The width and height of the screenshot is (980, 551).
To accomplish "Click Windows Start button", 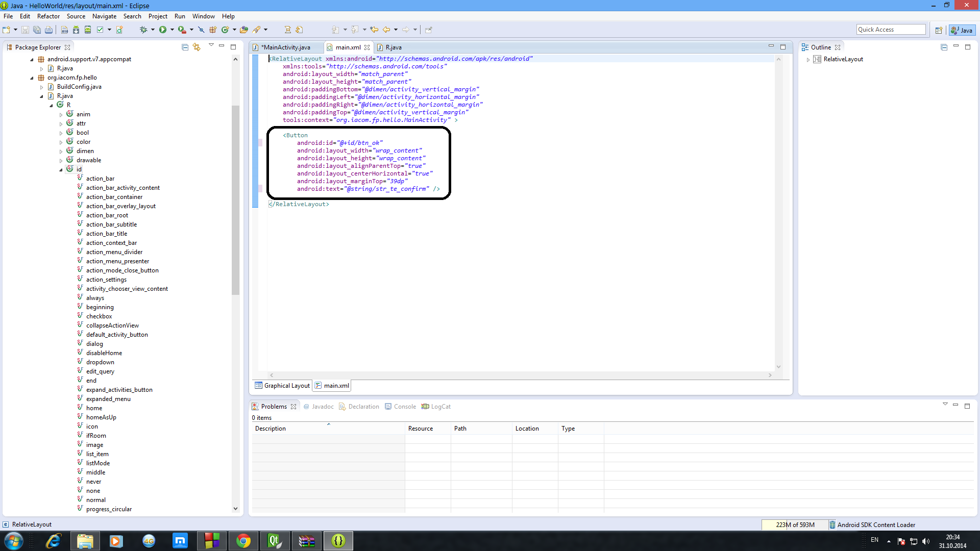I will [x=13, y=541].
